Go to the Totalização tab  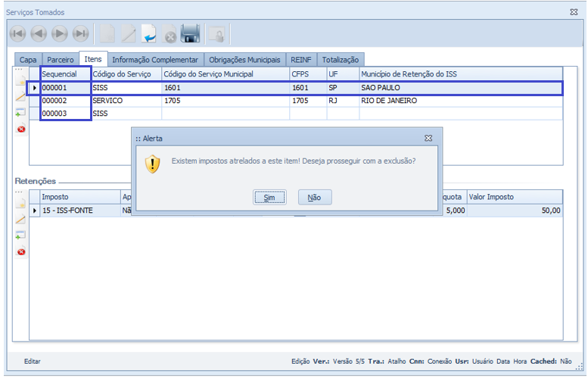pyautogui.click(x=341, y=60)
